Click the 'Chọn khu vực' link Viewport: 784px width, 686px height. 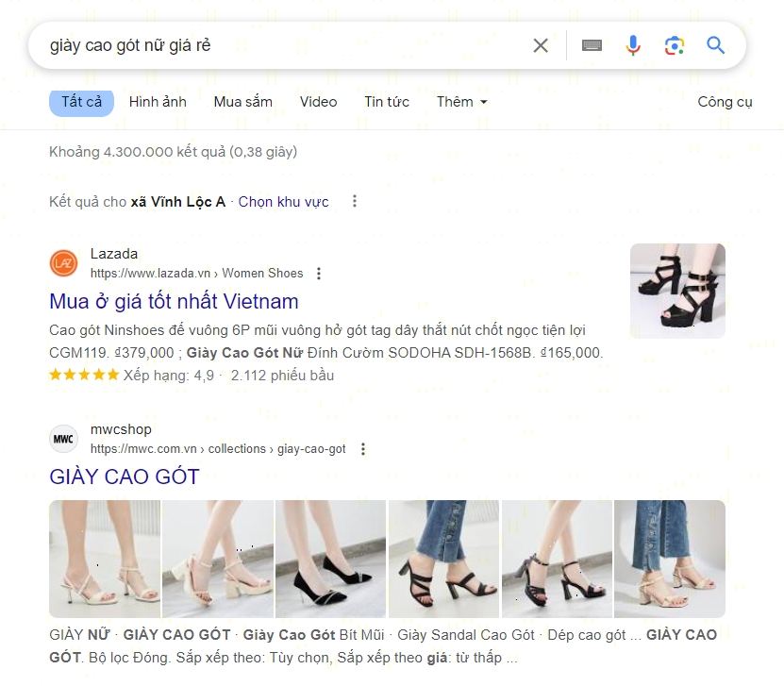pos(283,202)
